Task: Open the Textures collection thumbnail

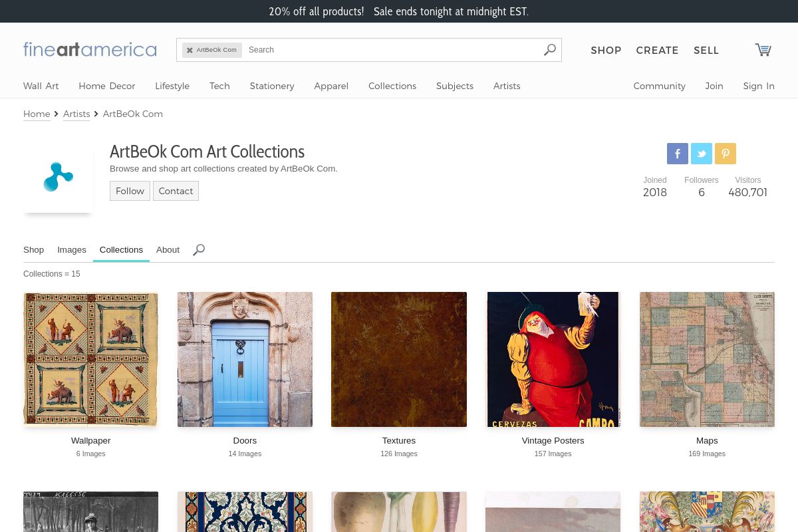Action: (399, 359)
